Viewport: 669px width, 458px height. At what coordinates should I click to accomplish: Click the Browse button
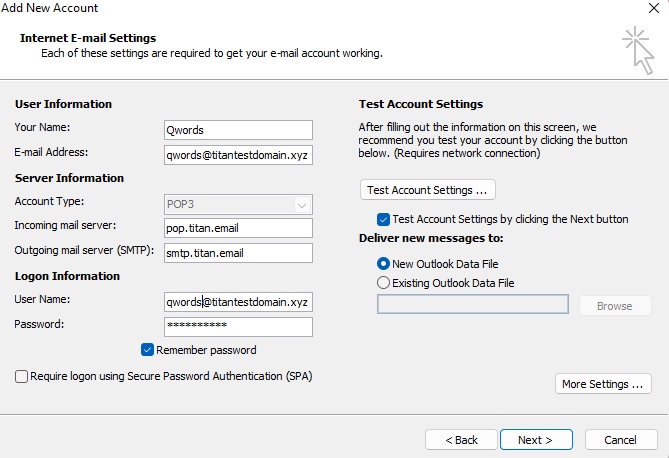pos(615,306)
